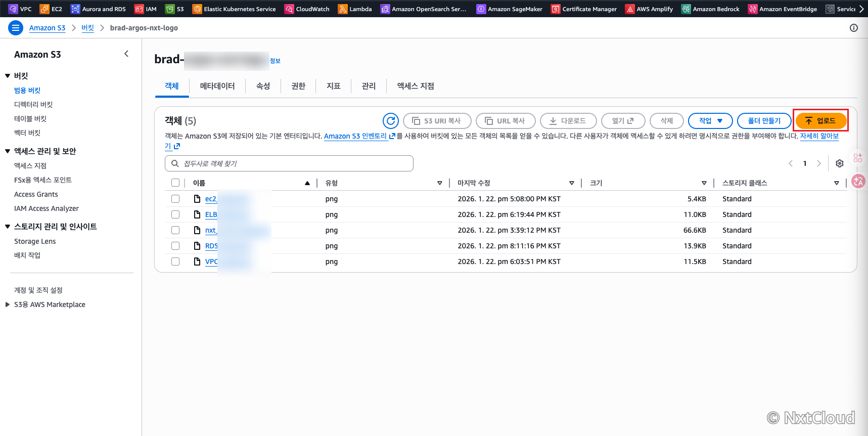The width and height of the screenshot is (868, 436).
Task: Switch to the 속성 tab
Action: click(263, 86)
